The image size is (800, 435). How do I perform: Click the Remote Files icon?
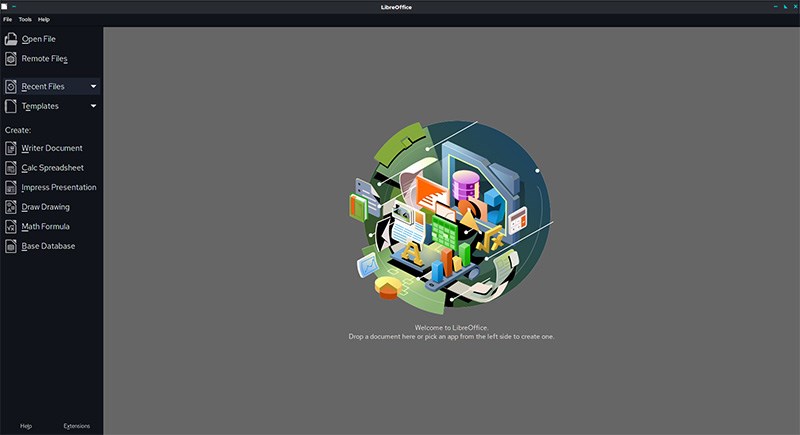click(11, 59)
